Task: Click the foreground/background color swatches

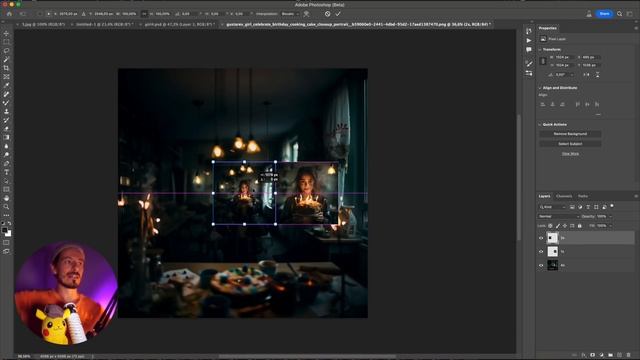Action: coord(7,232)
